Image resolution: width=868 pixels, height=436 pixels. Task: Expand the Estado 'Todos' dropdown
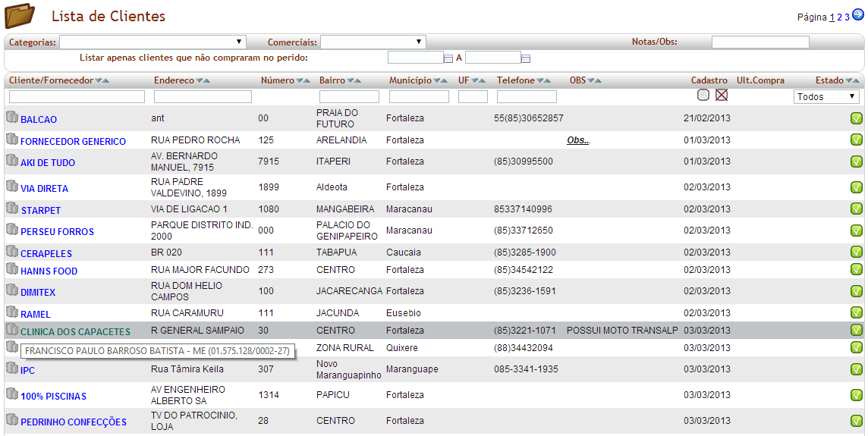(x=826, y=96)
